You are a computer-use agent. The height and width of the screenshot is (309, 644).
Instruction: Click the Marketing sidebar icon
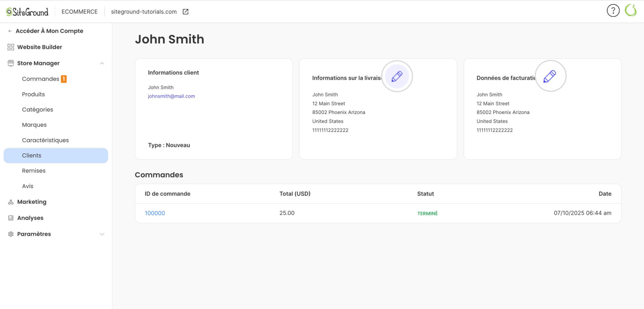(x=11, y=202)
